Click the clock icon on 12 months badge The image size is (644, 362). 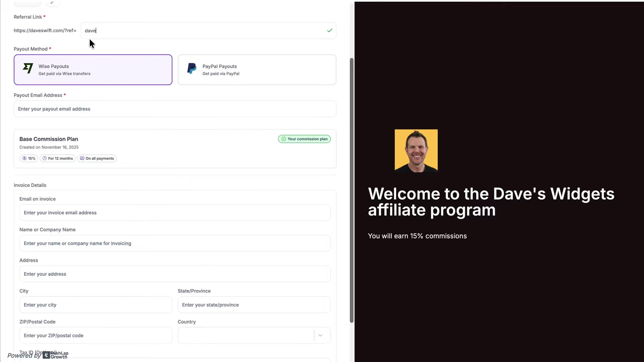coord(45,159)
